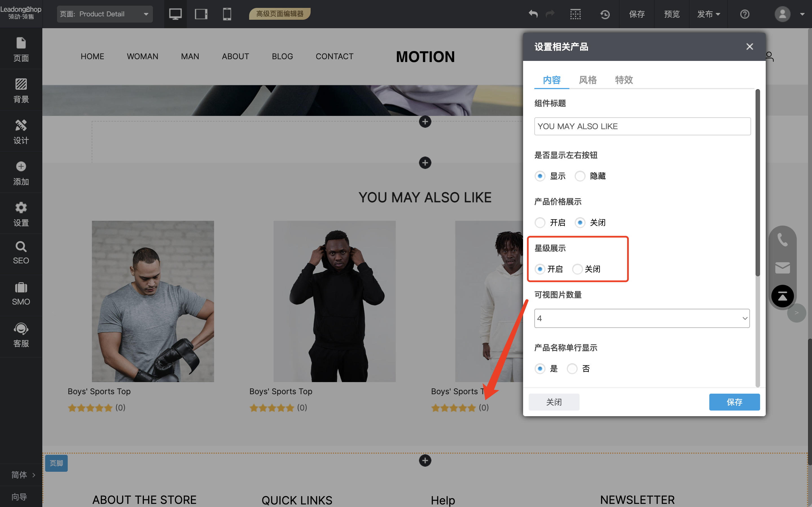Image resolution: width=812 pixels, height=507 pixels.
Task: Switch to mobile phone preview icon
Action: click(227, 14)
